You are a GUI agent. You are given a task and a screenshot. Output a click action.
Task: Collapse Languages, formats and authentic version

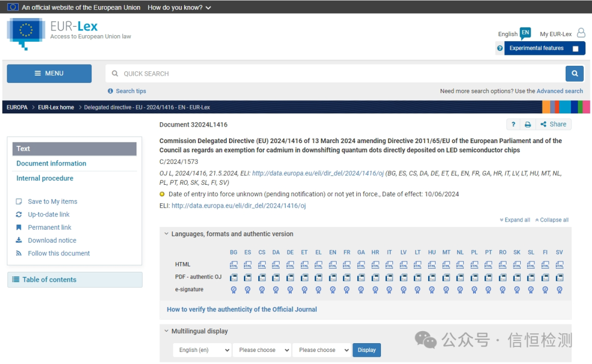167,234
